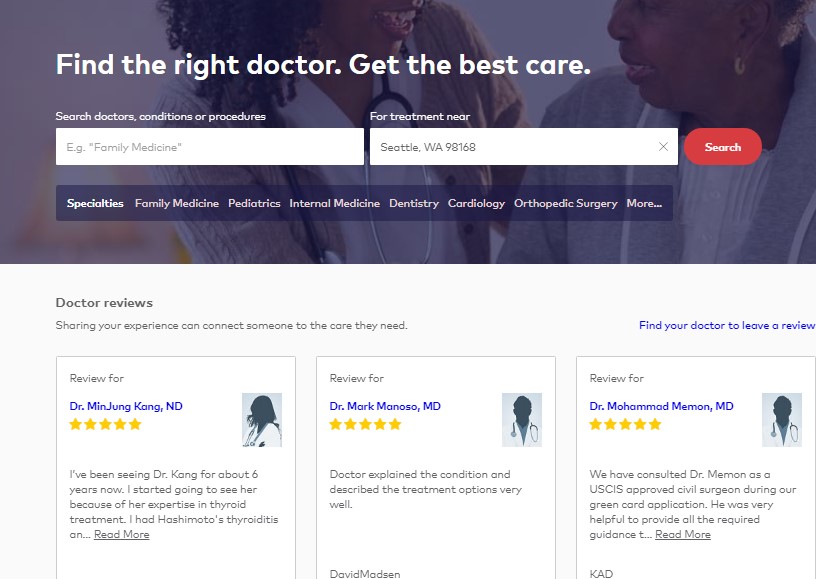Click Dr. Mark Manoso's five-star rating

coord(365,424)
